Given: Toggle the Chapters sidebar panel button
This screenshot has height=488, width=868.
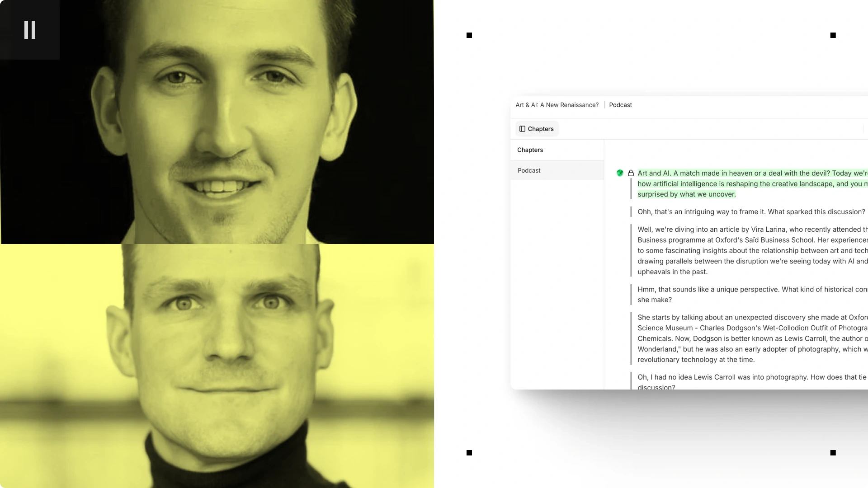Looking at the screenshot, I should [x=537, y=129].
